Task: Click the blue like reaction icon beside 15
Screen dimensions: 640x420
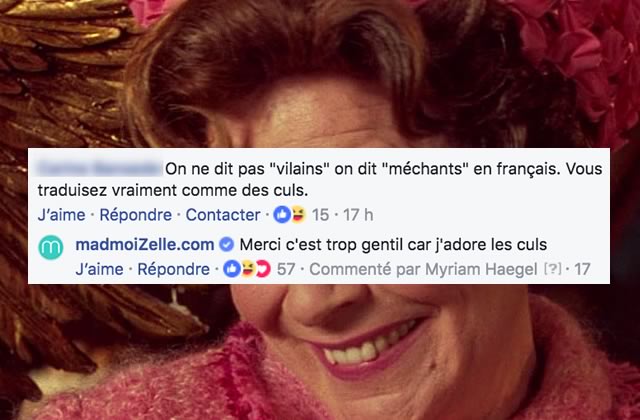Action: (x=282, y=215)
